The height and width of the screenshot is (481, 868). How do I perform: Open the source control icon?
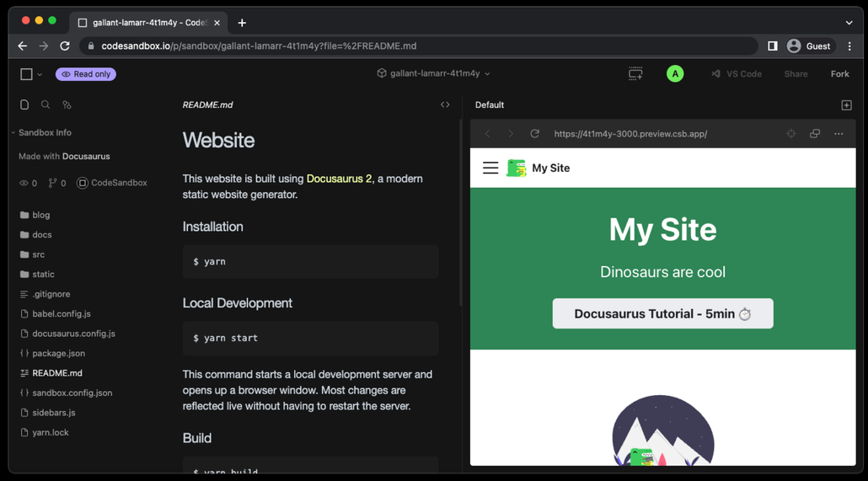[x=67, y=105]
